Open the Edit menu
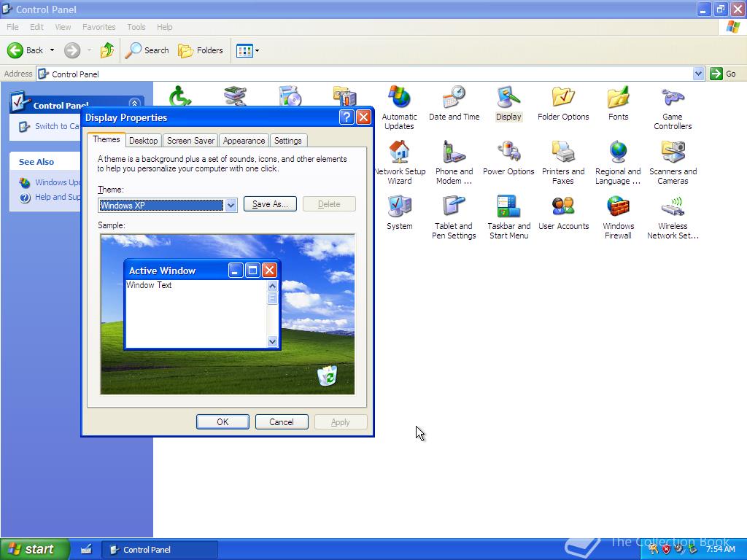The width and height of the screenshot is (747, 560). tap(36, 27)
